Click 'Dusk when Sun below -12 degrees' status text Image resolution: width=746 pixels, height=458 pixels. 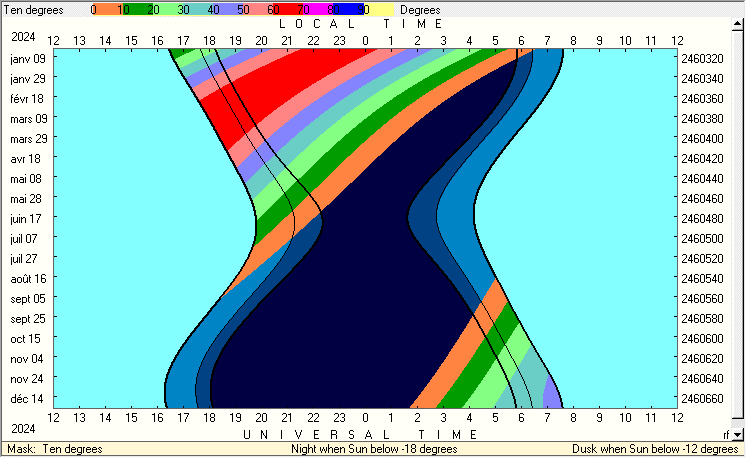pyautogui.click(x=655, y=449)
